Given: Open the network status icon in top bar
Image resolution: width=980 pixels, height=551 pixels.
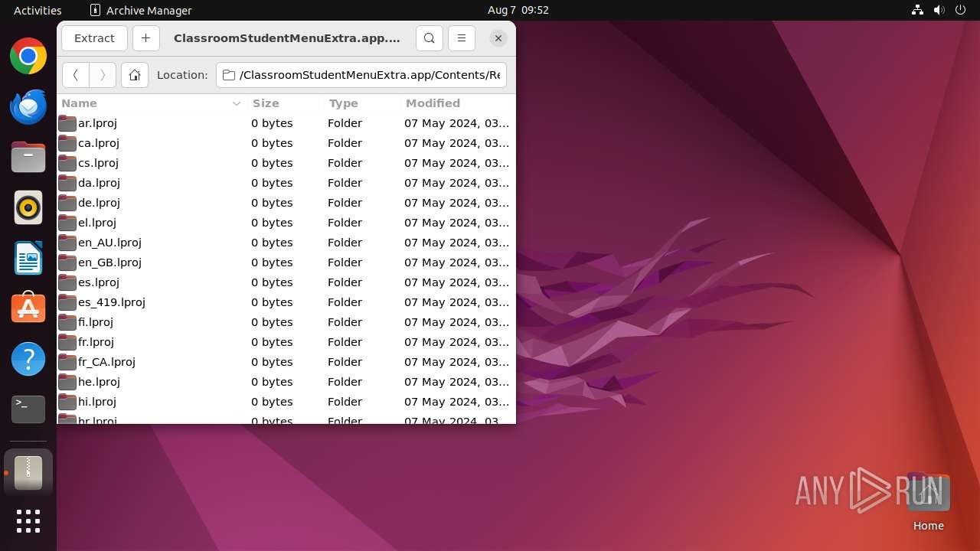Looking at the screenshot, I should (918, 10).
